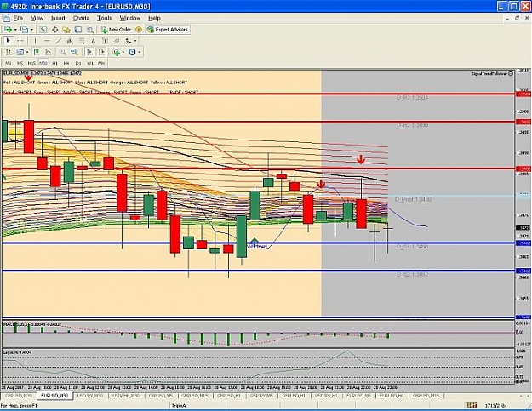This screenshot has height=411, width=532.
Task: Open the Charts menu
Action: [x=81, y=18]
